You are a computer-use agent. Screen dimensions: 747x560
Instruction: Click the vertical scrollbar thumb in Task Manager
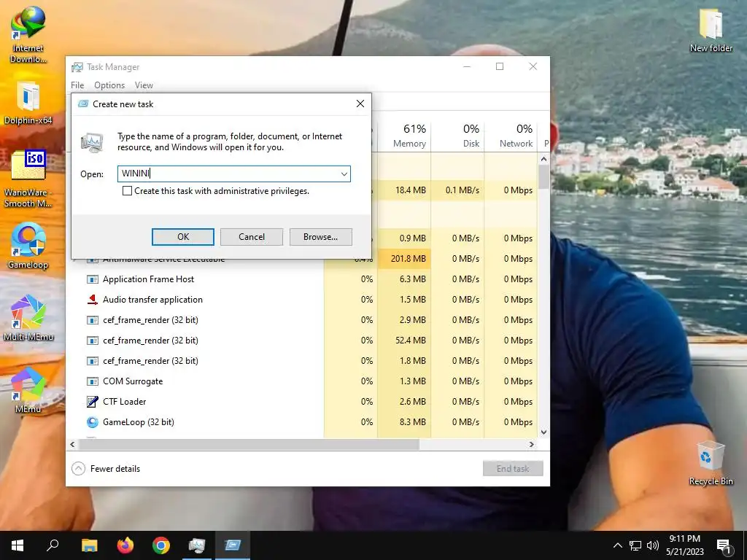click(543, 177)
